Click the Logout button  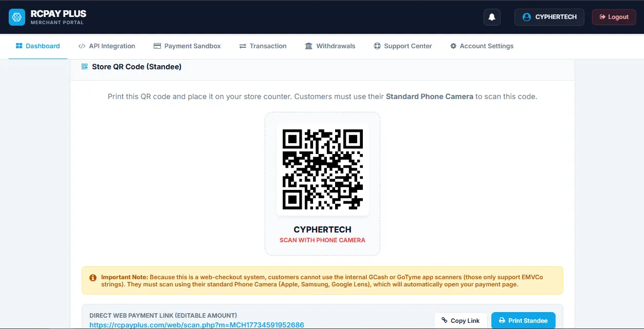614,17
